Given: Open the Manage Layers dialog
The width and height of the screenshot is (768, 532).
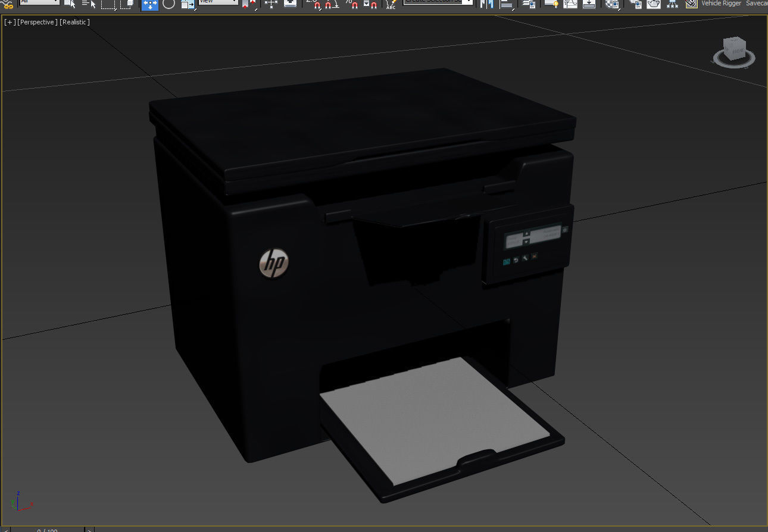Looking at the screenshot, I should (x=529, y=4).
